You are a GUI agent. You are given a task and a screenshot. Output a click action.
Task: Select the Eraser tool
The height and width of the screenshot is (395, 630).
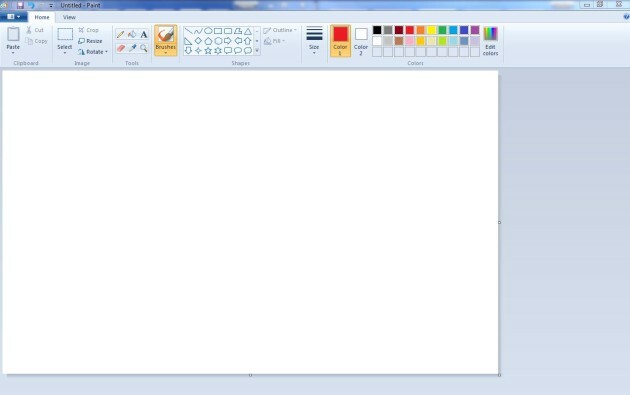click(121, 48)
